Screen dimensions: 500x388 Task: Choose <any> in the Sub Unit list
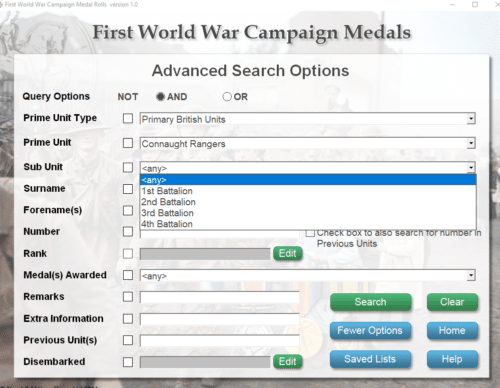pos(308,180)
